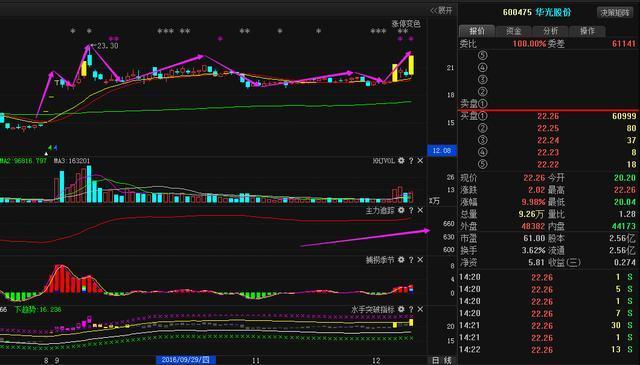Expand the side panel via 展开

point(442,11)
